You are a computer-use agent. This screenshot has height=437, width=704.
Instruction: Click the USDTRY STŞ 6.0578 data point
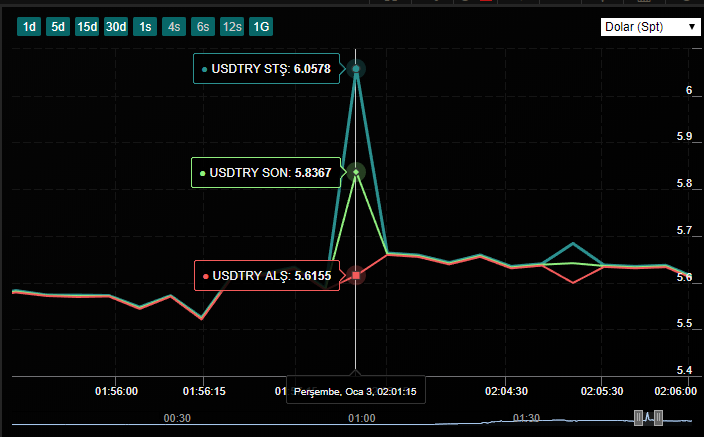(356, 69)
